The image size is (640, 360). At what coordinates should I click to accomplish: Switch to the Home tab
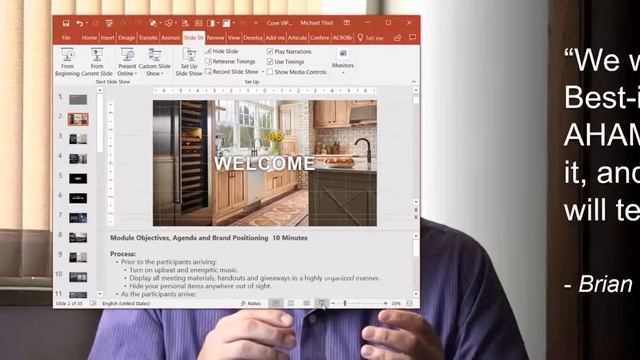coord(89,38)
